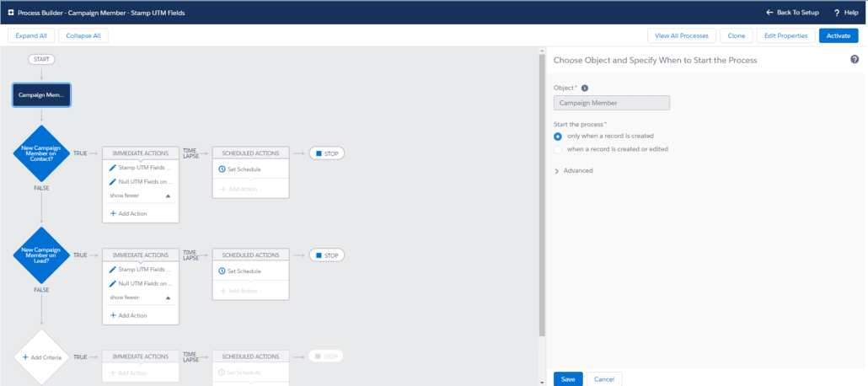
Task: Collapse Lead actions using 'show fewer'
Action: 167,298
